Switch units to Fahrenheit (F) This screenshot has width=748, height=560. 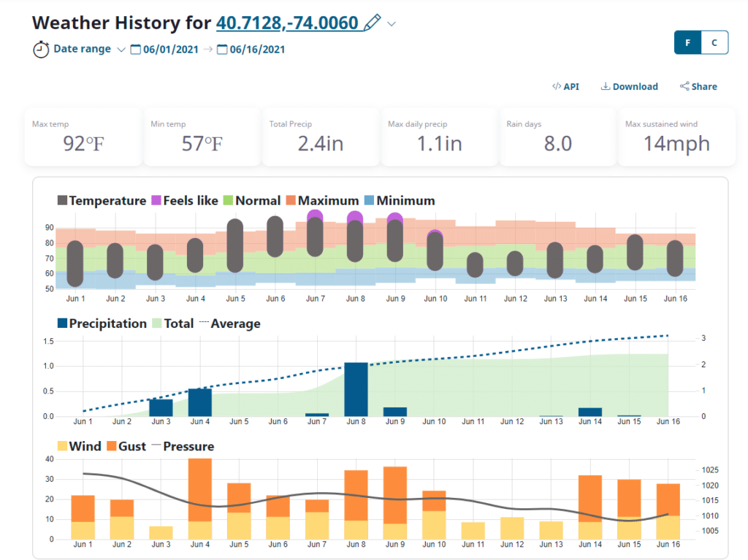(x=687, y=43)
